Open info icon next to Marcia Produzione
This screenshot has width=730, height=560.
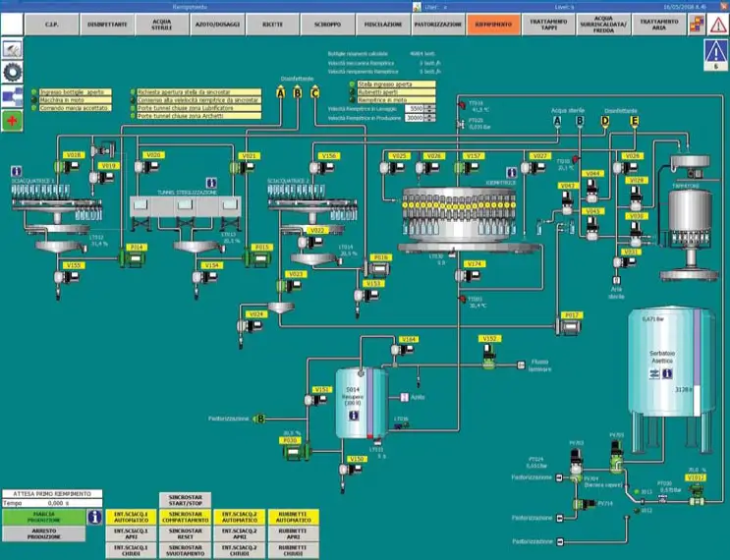coord(95,516)
